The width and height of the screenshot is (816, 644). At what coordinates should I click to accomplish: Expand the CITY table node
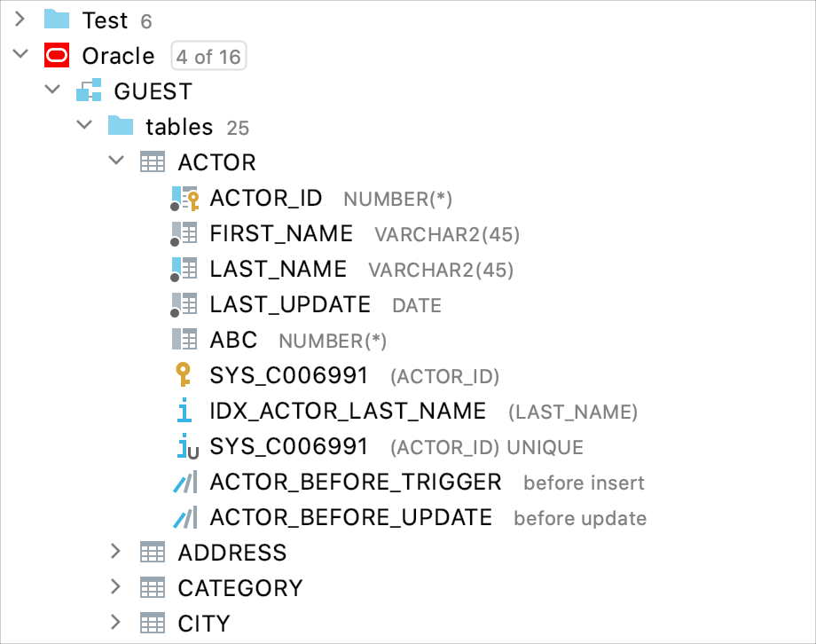115,623
